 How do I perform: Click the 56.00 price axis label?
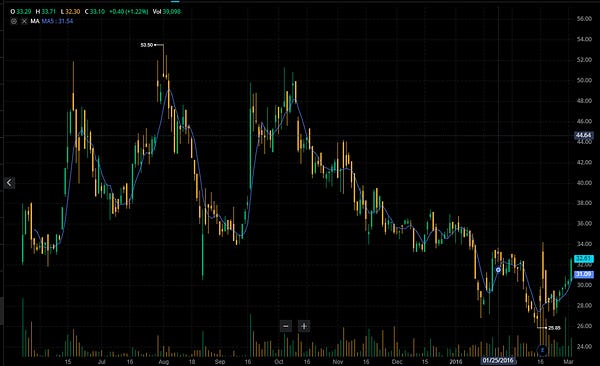point(584,19)
